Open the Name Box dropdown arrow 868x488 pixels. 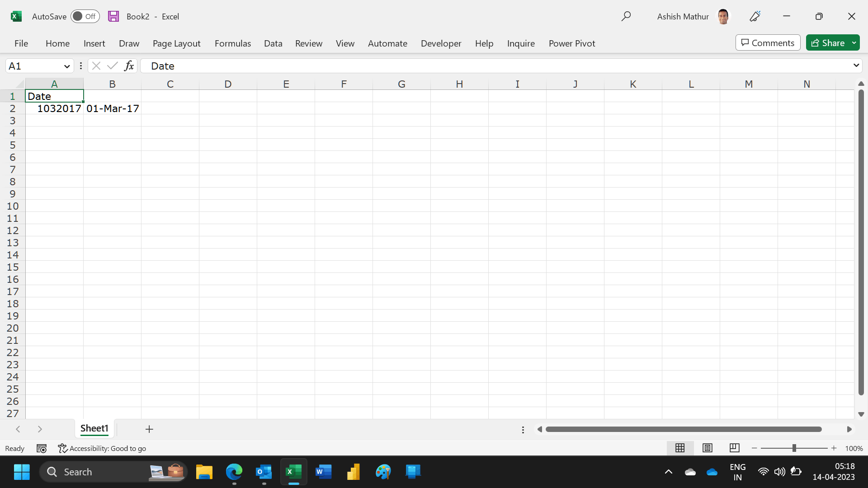[x=67, y=66]
